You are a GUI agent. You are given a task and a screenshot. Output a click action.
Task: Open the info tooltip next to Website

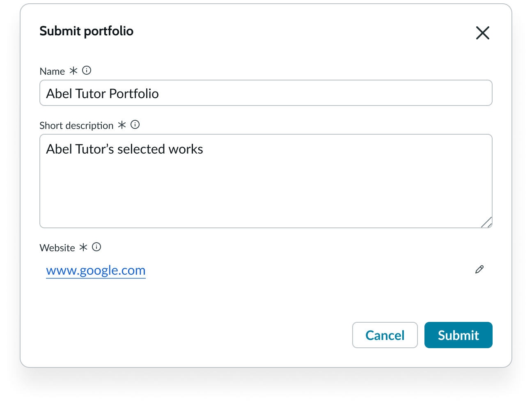(96, 247)
